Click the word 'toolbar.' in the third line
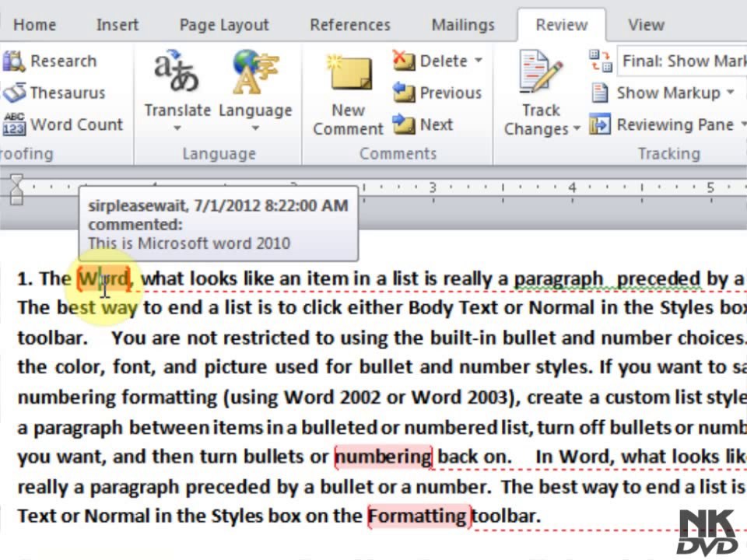The image size is (747, 560). 53,338
